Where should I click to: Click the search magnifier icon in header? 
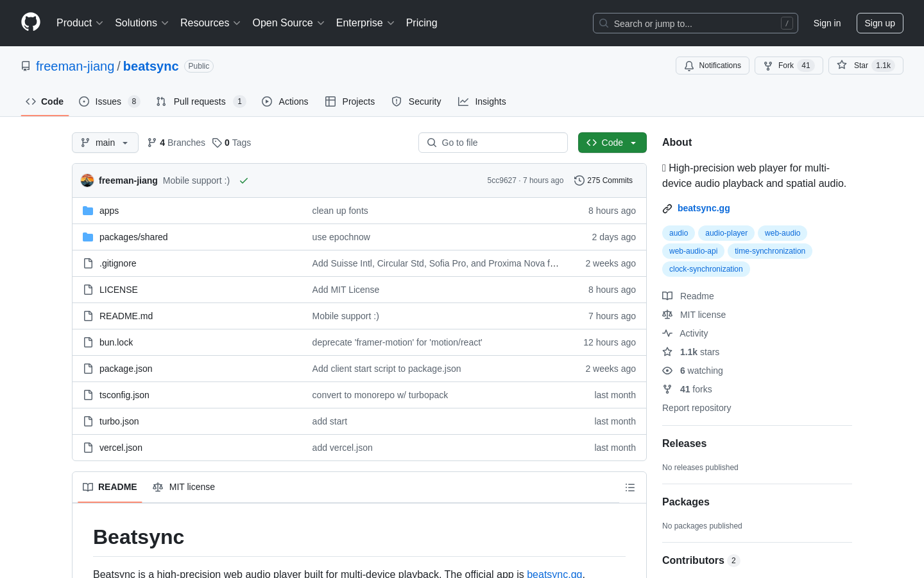(x=604, y=23)
